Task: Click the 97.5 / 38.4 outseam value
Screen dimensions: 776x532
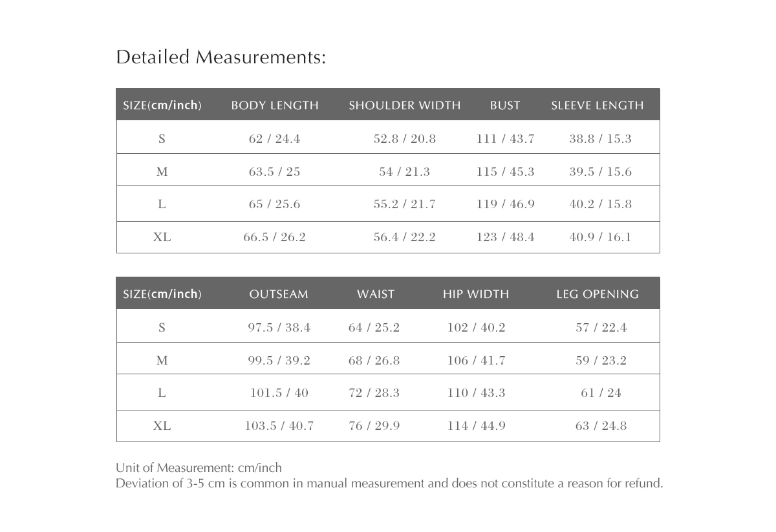Action: (x=279, y=328)
